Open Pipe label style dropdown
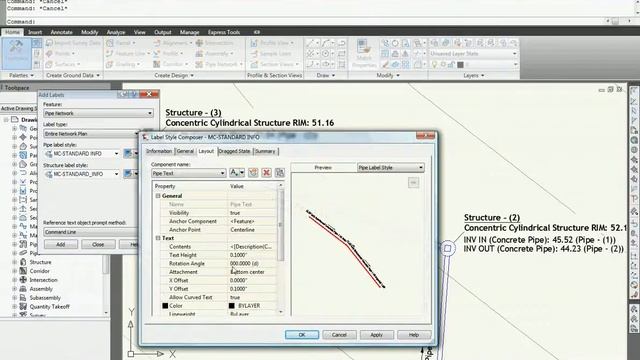This screenshot has width=640, height=360. pyautogui.click(x=82, y=153)
